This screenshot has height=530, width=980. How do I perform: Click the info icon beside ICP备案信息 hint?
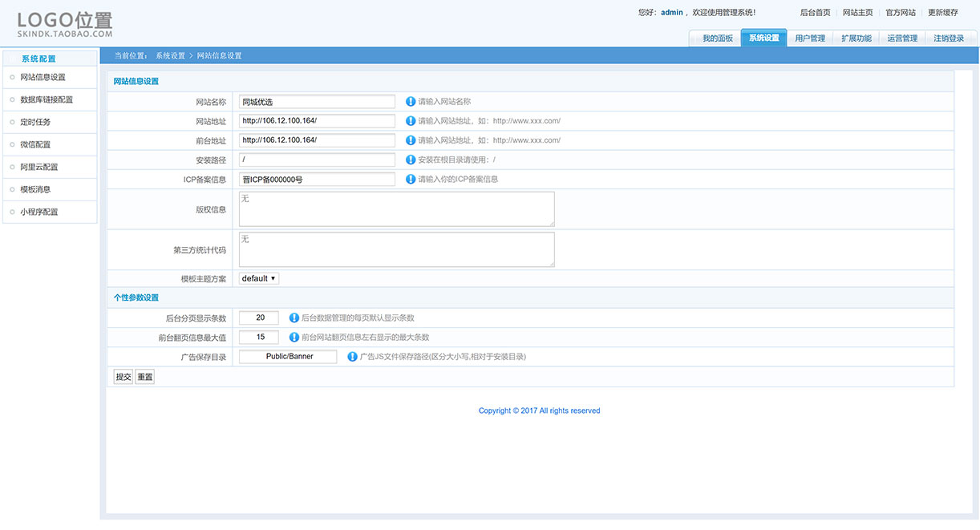point(411,179)
